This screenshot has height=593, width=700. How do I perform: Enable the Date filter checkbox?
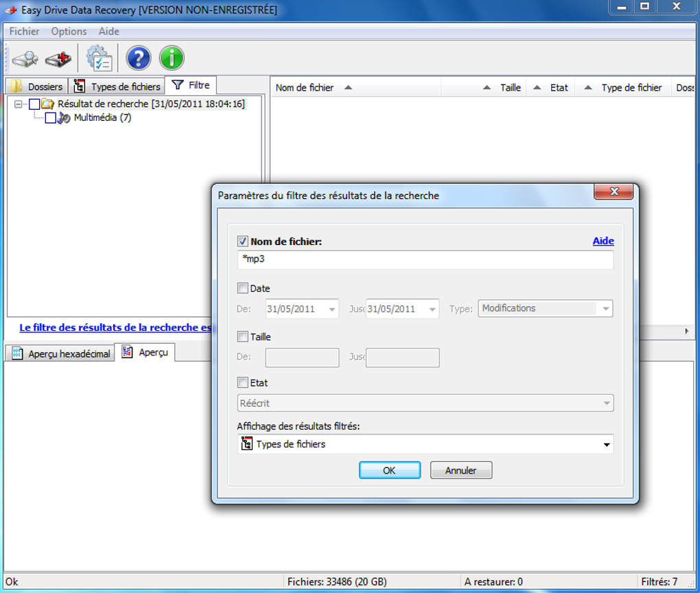[x=242, y=288]
